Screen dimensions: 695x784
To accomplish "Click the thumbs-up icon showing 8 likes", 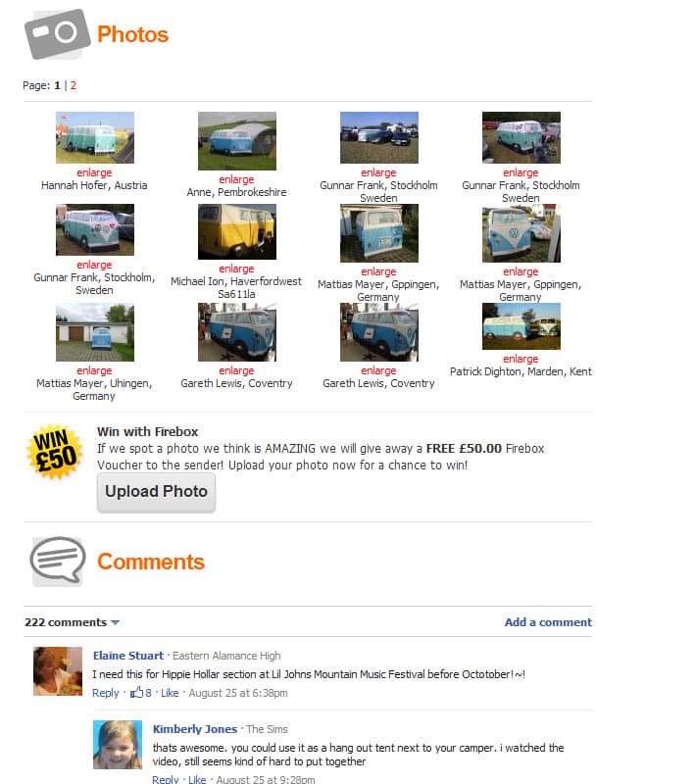I will pos(136,693).
